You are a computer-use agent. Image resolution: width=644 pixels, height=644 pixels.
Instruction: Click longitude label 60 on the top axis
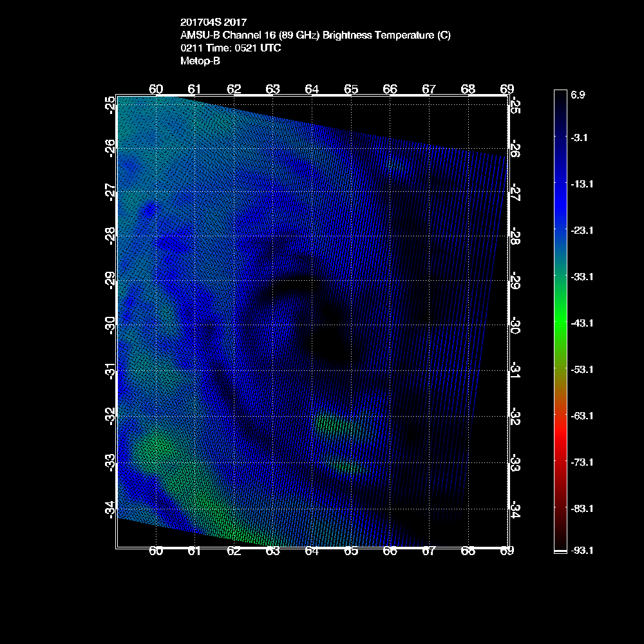tap(156, 89)
